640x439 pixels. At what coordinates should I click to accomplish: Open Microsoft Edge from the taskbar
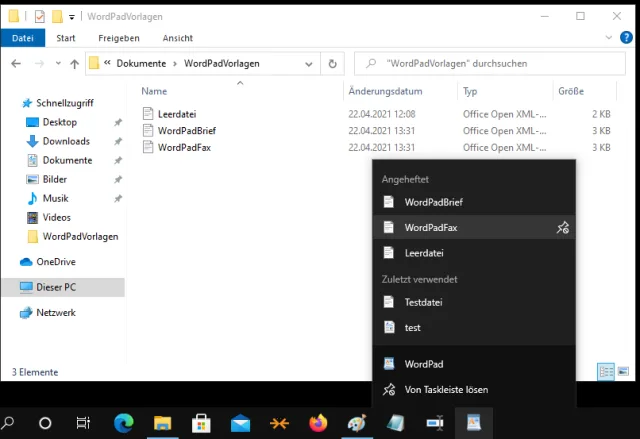coord(124,423)
